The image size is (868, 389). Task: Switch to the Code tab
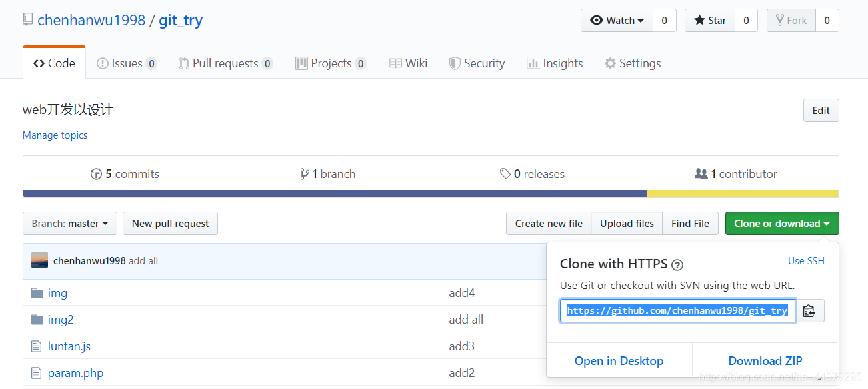pyautogui.click(x=55, y=63)
